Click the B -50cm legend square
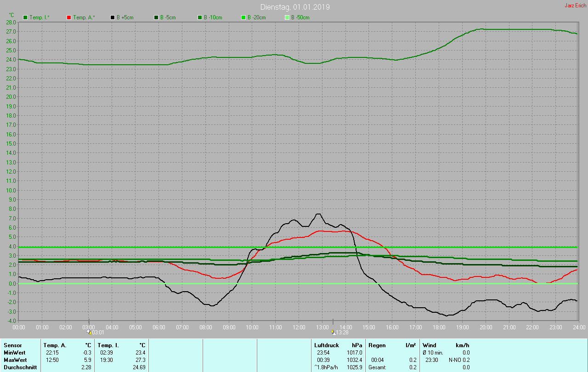Image resolution: width=588 pixels, height=372 pixels. point(287,17)
